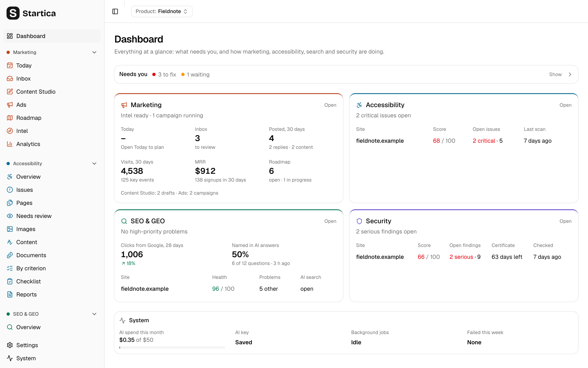Image resolution: width=588 pixels, height=368 pixels.
Task: Open Reports in the sidebar
Action: (52, 294)
